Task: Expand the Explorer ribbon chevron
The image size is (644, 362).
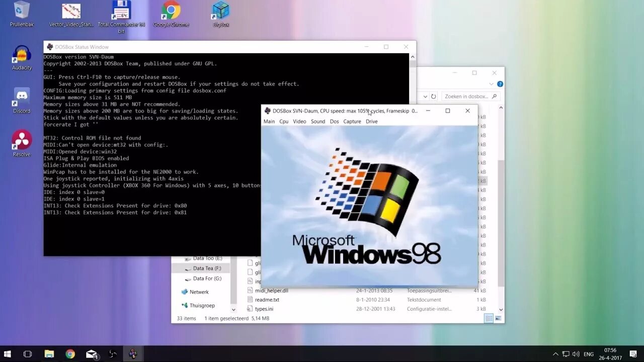Action: (x=492, y=84)
